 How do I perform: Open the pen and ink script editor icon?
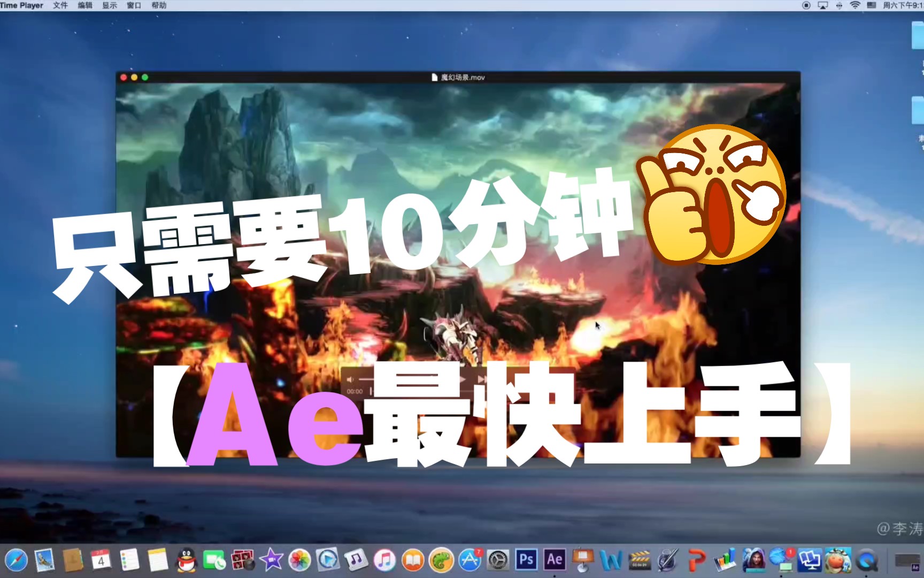(x=668, y=560)
